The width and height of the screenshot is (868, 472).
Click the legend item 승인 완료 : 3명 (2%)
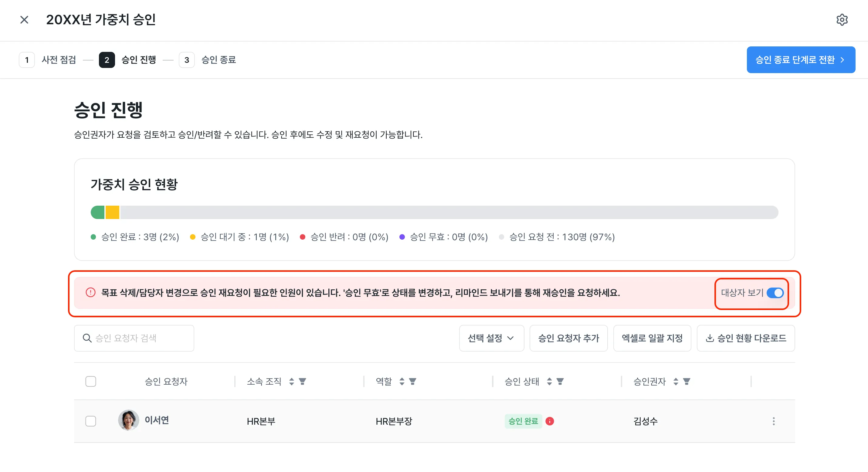click(135, 237)
